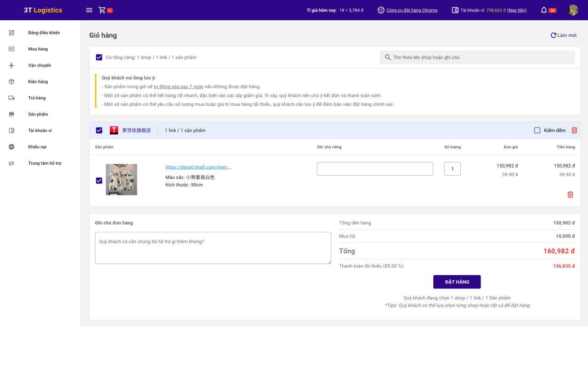Click Làm mới refresh button
588x368 pixels.
563,35
